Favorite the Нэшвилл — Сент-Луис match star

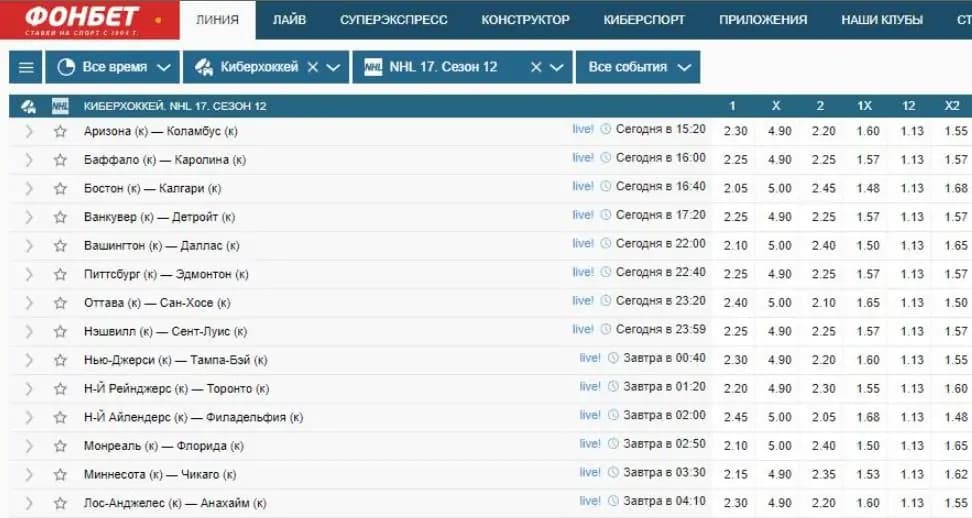[60, 331]
